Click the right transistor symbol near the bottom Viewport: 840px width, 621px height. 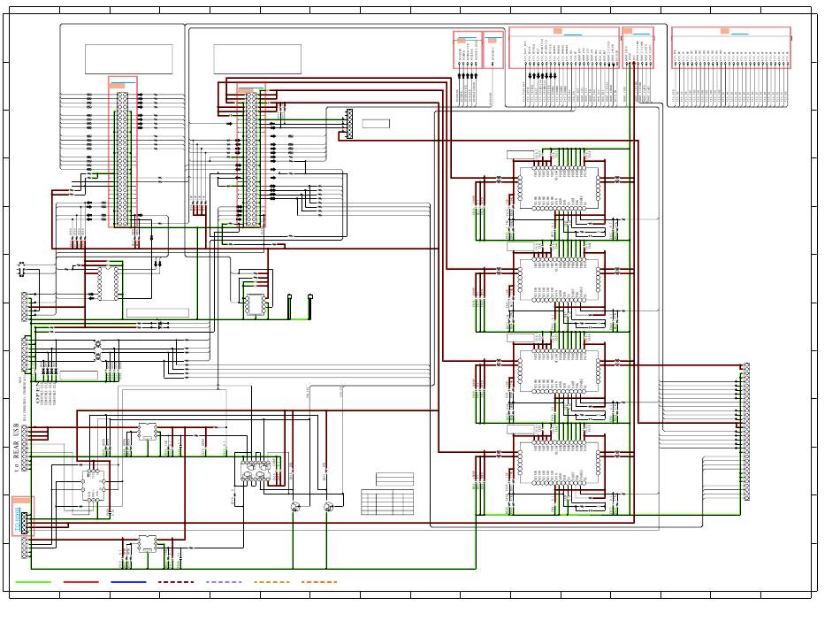coord(328,506)
